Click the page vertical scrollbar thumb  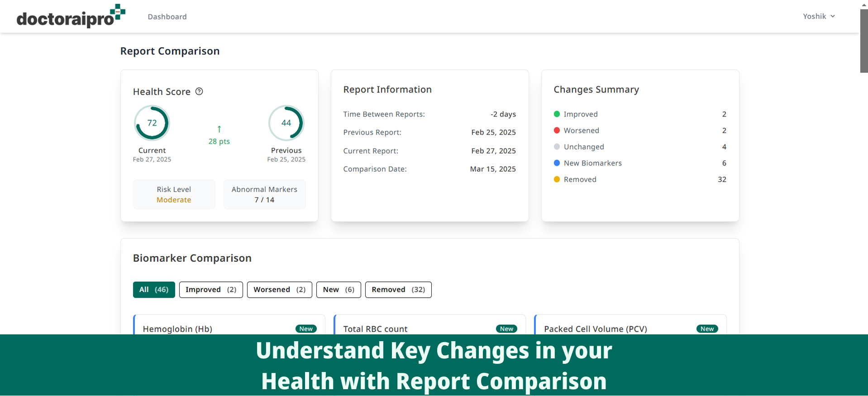(864, 41)
